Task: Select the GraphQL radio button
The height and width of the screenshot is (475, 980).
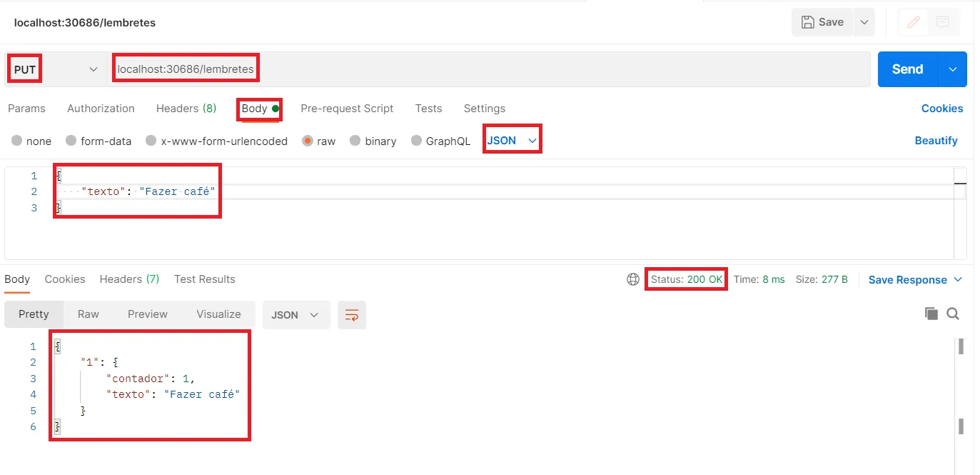Action: click(417, 141)
